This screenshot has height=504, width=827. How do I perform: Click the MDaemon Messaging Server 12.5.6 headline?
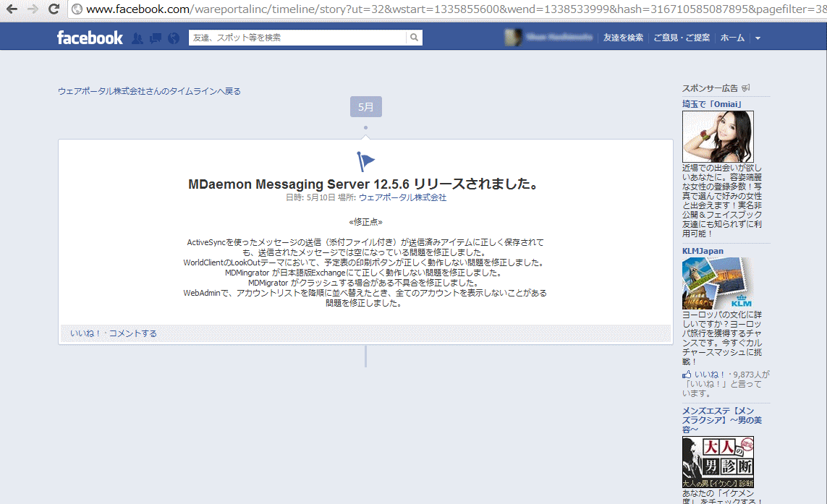[365, 184]
